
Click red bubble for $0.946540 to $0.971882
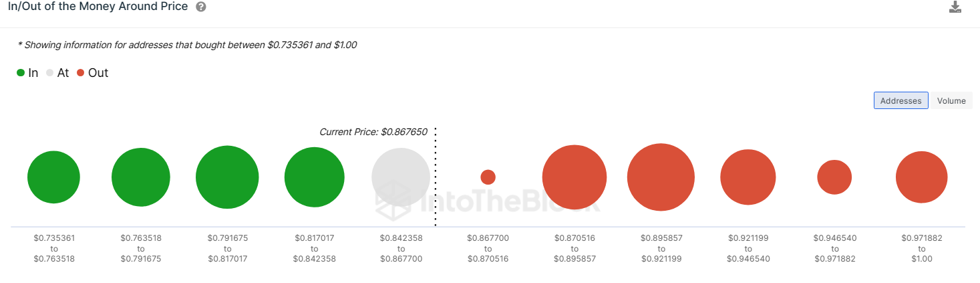[x=834, y=177]
